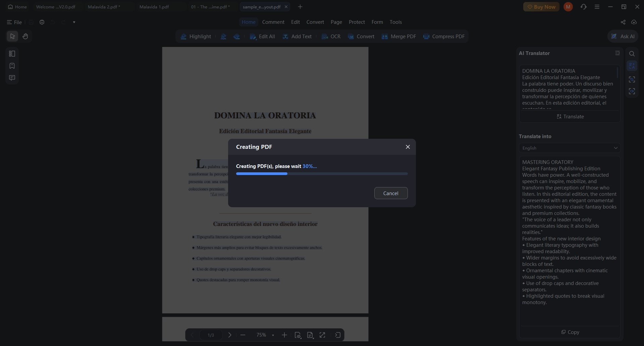644x346 pixels.
Task: Run the OCR tool
Action: click(331, 37)
